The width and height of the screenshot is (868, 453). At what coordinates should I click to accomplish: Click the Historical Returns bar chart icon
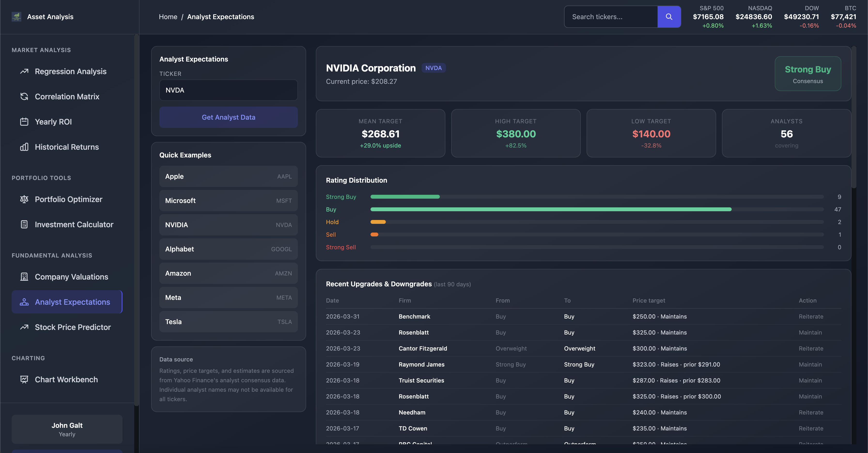(24, 147)
